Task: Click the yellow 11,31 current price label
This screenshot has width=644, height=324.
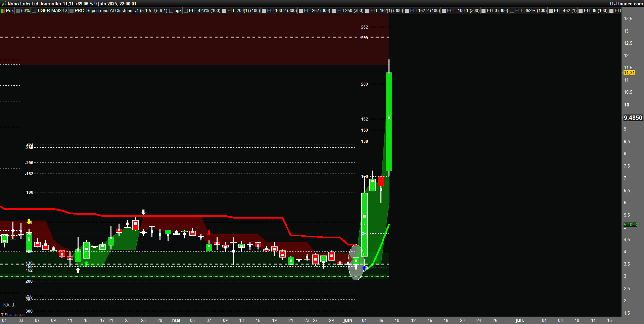Action: click(629, 73)
